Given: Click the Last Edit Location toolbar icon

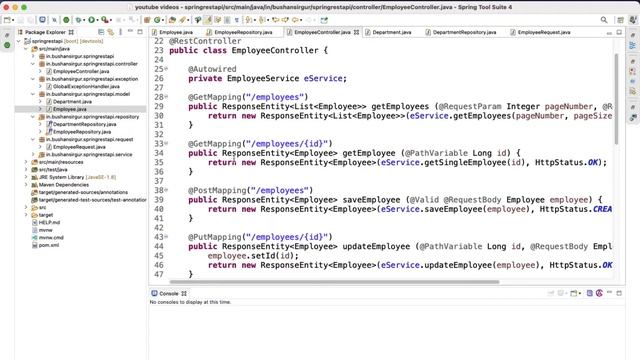Looking at the screenshot, I should [x=276, y=20].
